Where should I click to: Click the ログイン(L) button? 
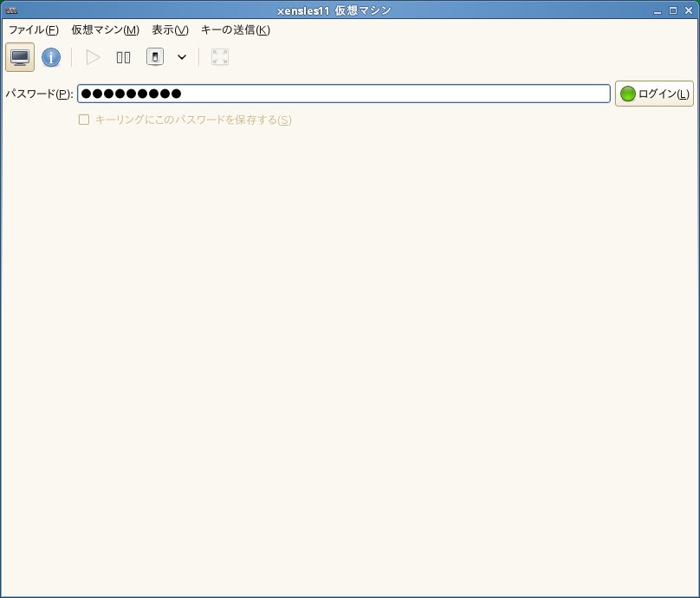(654, 94)
